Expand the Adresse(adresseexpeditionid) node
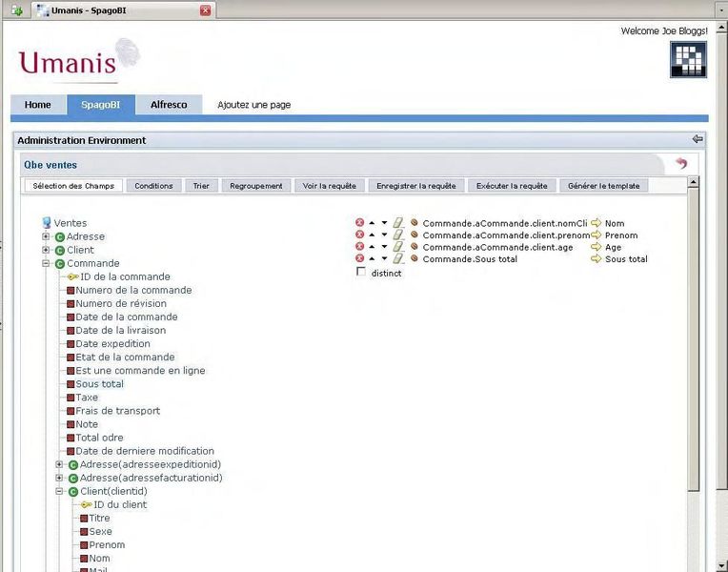Viewport: 728px width, 572px height. pyautogui.click(x=59, y=464)
